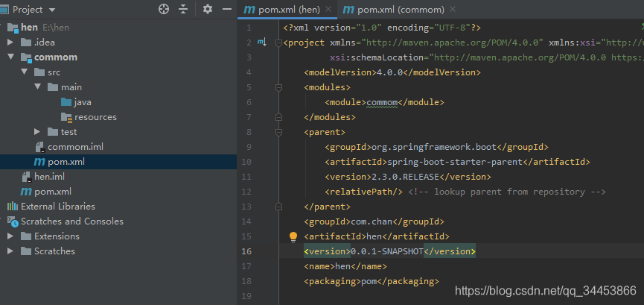Screen dimensions: 644x305
Task: Fold the project tag on line 2
Action: [279, 43]
